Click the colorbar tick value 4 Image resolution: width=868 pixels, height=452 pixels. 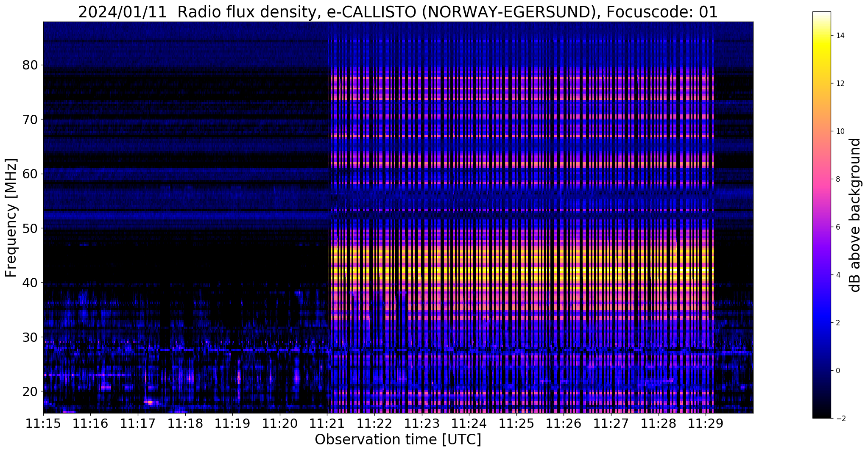(838, 275)
